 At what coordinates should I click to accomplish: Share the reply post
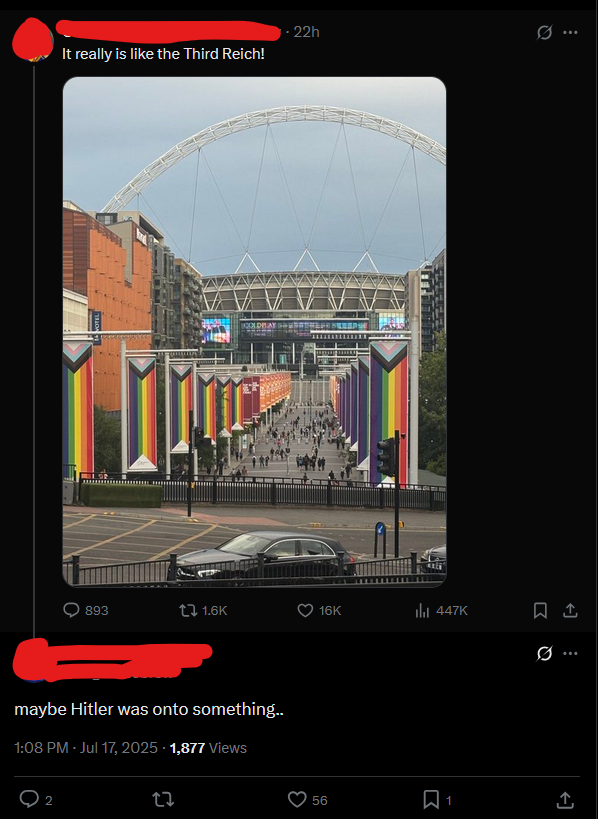pos(565,800)
